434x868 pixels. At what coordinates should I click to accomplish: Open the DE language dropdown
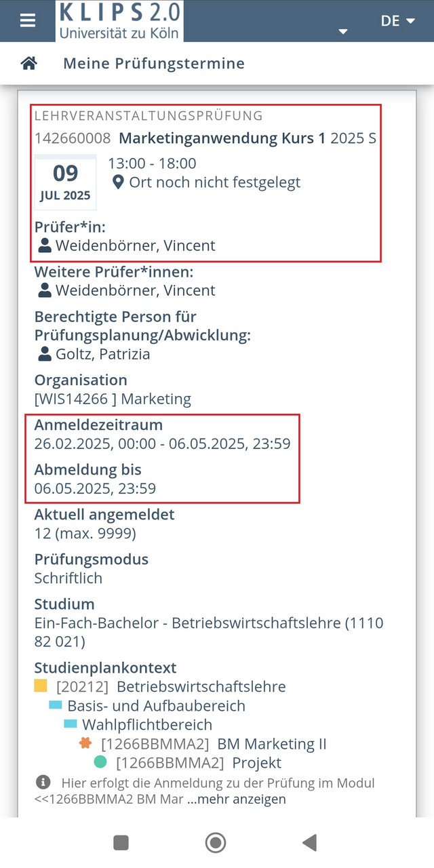[x=398, y=21]
